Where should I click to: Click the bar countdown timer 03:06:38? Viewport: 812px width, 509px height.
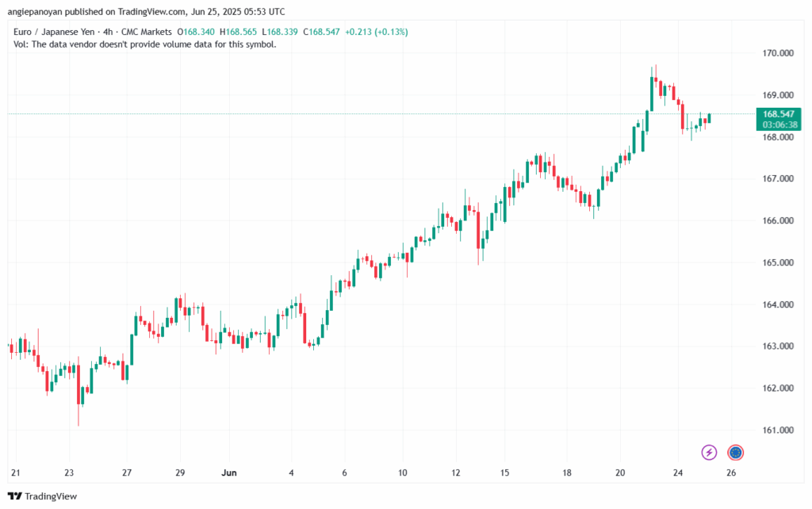point(779,125)
